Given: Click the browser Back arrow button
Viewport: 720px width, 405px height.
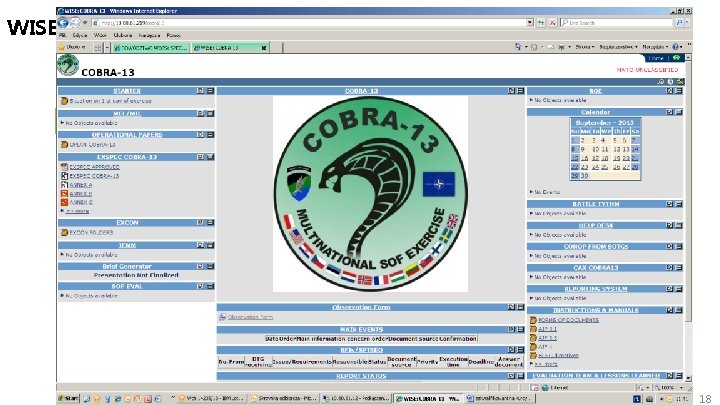Looking at the screenshot, I should pyautogui.click(x=63, y=22).
